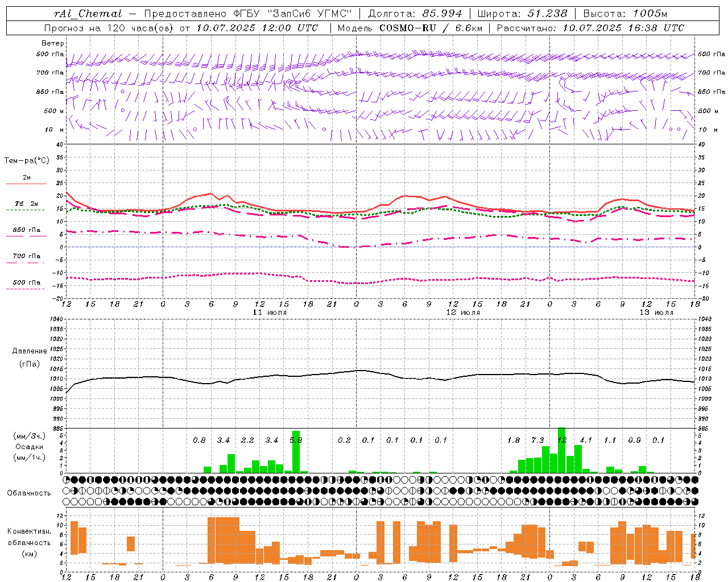728x582 pixels.
Task: Click the 1.1 precipitation total value
Action: (x=610, y=440)
